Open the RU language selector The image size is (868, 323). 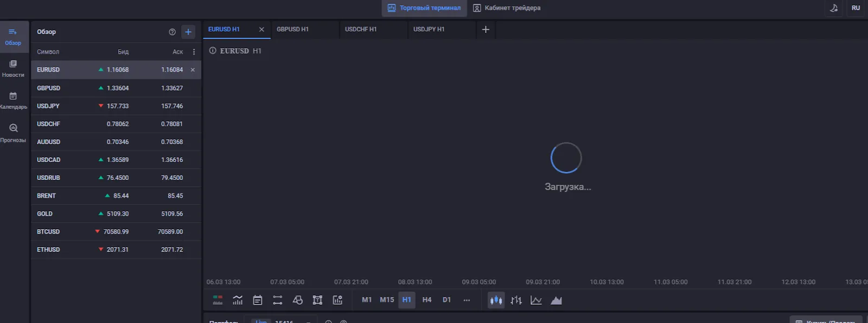click(x=856, y=8)
